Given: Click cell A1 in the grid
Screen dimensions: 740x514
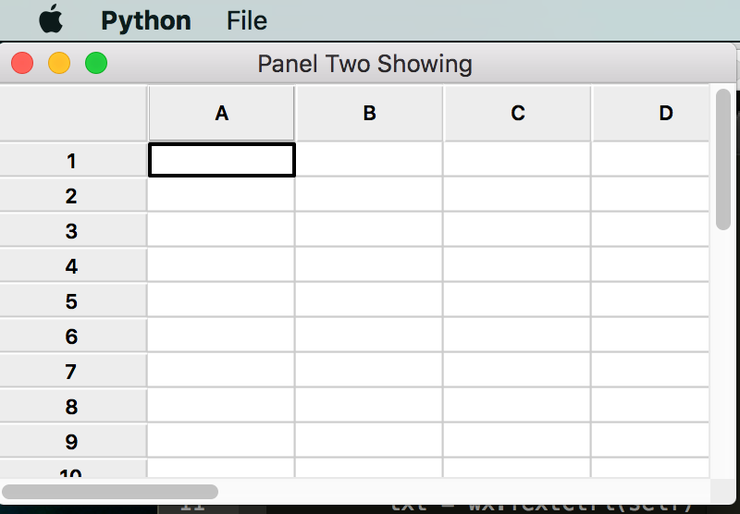Looking at the screenshot, I should coord(221,160).
